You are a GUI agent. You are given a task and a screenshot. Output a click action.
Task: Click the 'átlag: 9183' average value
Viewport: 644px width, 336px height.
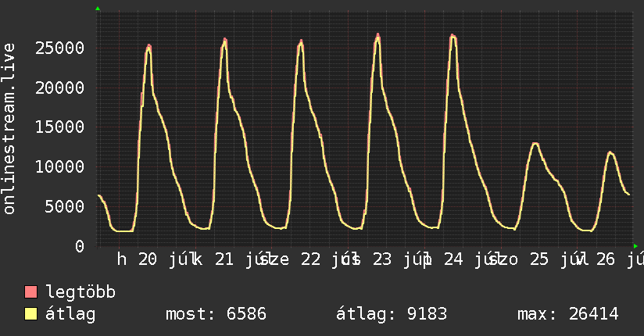(x=392, y=314)
